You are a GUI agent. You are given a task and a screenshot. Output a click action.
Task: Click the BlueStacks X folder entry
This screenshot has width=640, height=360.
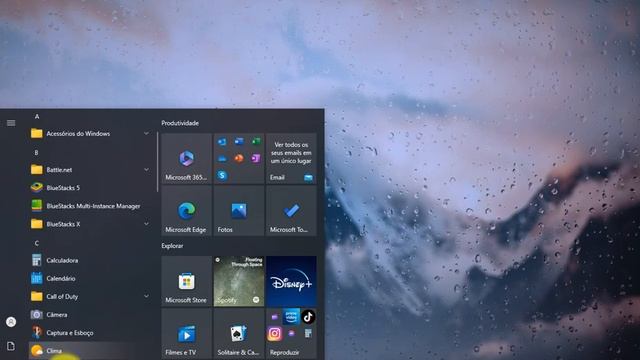tap(90, 224)
